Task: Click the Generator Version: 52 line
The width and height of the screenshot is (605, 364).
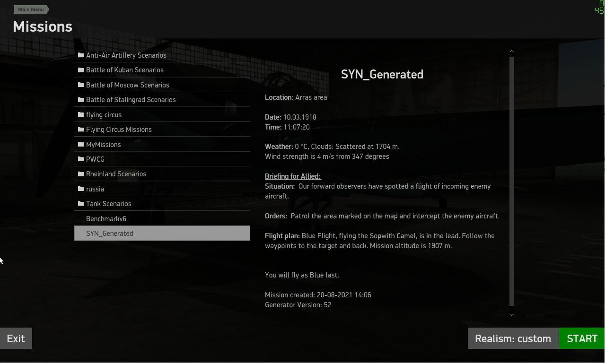Action: coord(298,305)
